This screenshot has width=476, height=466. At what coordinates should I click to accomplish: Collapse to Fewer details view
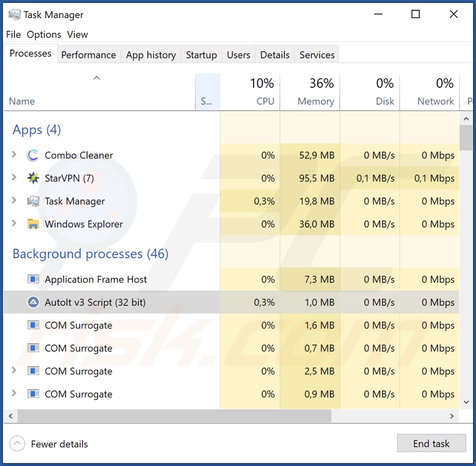(x=49, y=444)
